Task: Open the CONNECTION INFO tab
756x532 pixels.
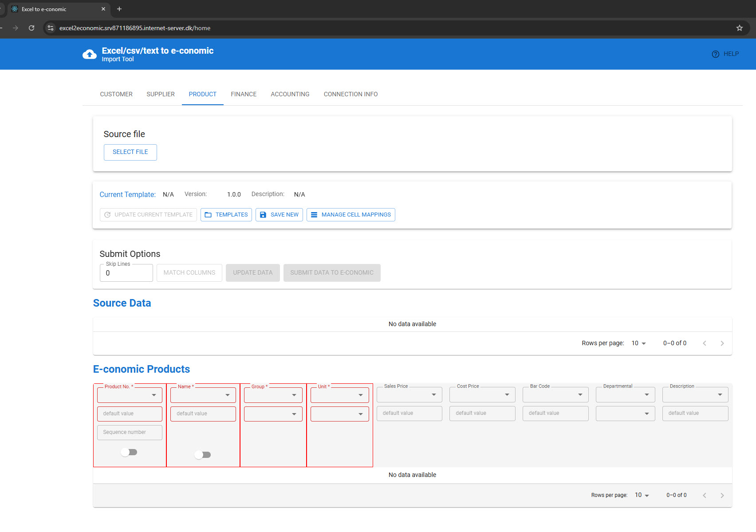Action: [x=351, y=94]
